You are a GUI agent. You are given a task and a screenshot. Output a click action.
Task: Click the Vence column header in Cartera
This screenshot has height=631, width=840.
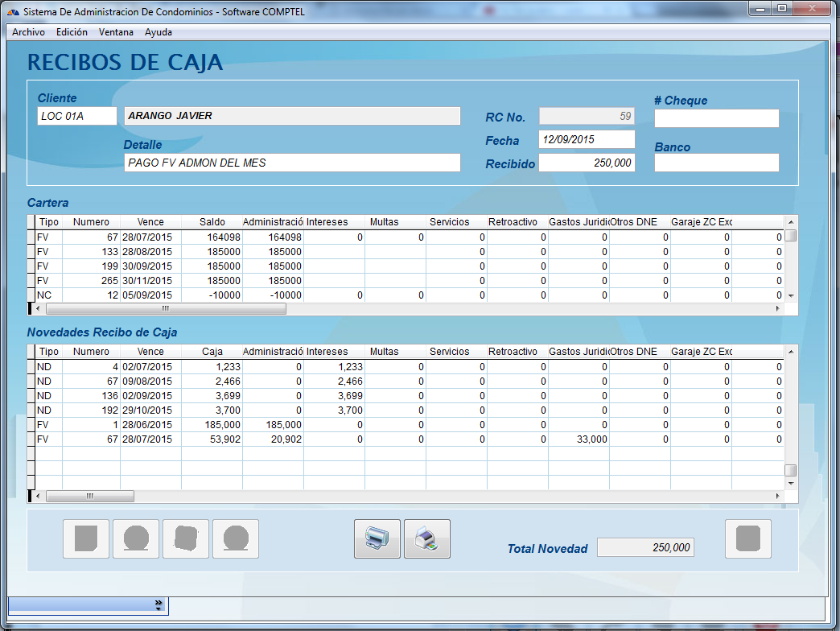(150, 222)
